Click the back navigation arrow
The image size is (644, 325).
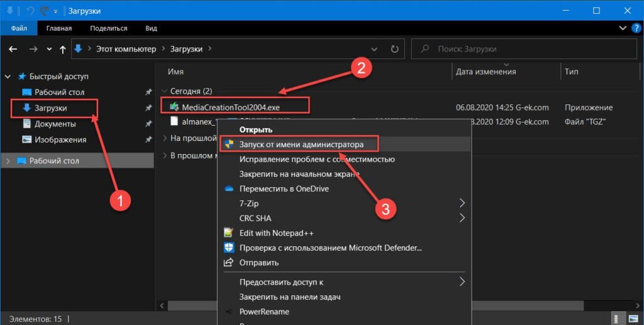pos(13,49)
